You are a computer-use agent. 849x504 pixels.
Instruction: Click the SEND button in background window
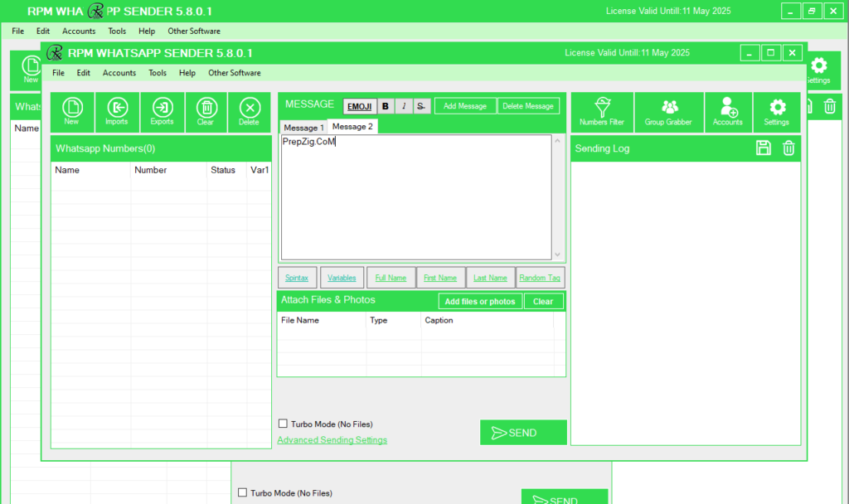point(564,497)
